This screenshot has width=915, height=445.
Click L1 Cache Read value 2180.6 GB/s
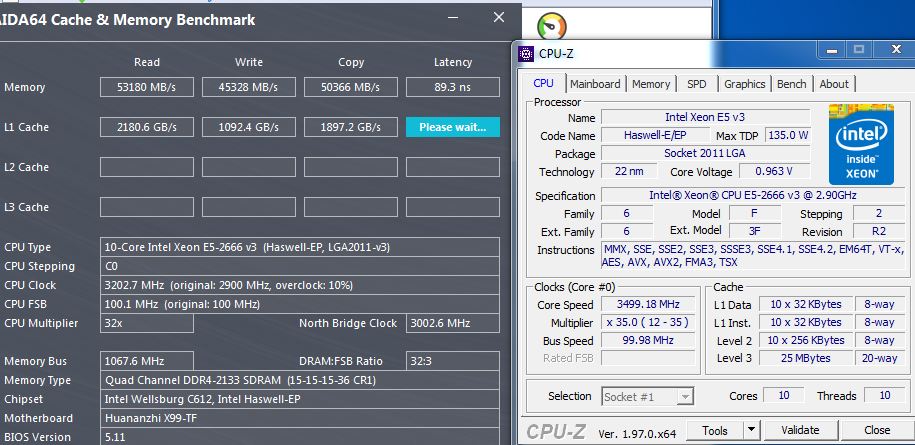[x=146, y=127]
